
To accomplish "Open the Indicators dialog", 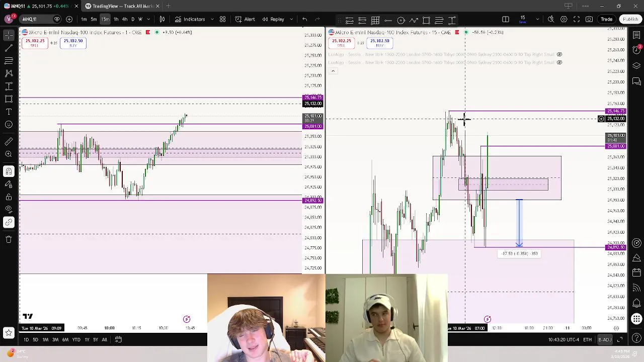I will click(190, 19).
